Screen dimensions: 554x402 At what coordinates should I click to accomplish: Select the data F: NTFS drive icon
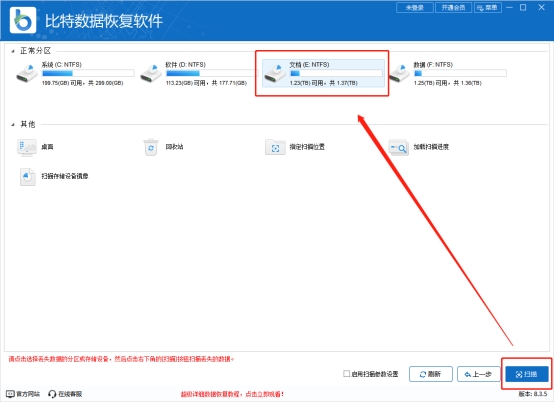coord(399,73)
